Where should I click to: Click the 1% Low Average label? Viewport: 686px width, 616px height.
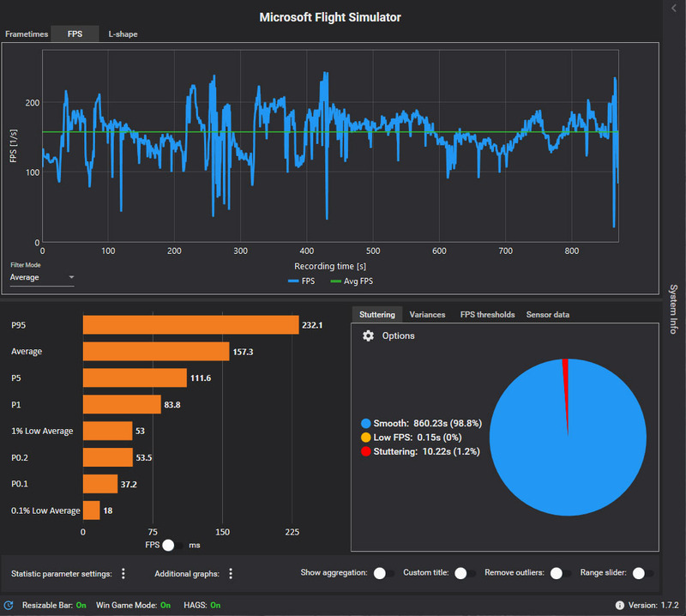[42, 432]
